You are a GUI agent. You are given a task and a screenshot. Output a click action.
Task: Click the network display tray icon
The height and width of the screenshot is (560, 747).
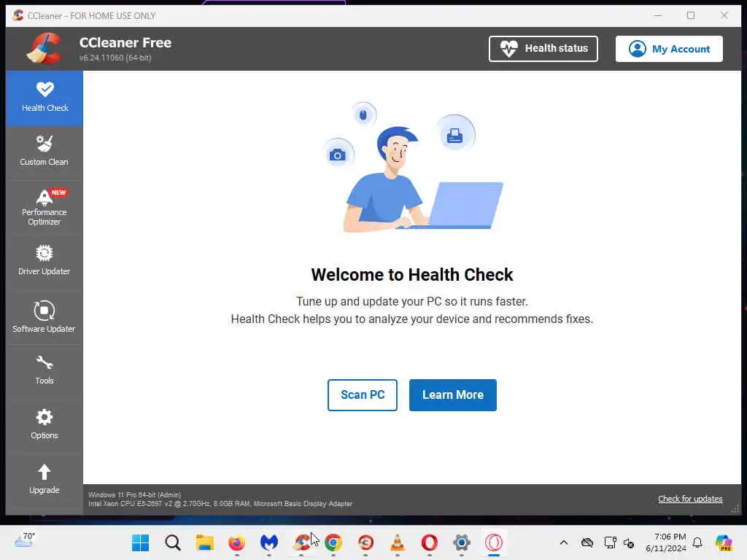(610, 542)
